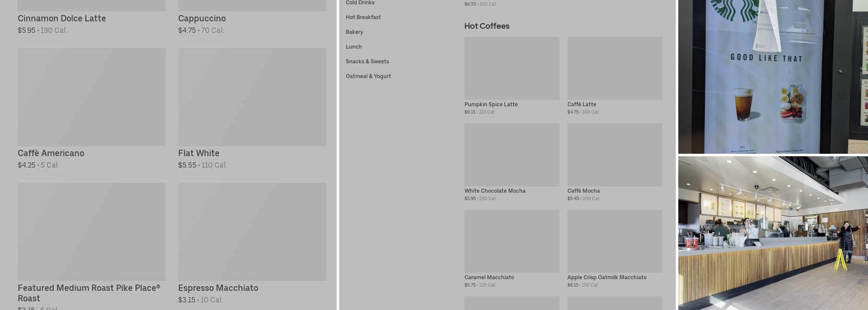The width and height of the screenshot is (868, 310).
Task: Click the $6.15 Pumpkin Spice Latte price
Action: pyautogui.click(x=470, y=112)
